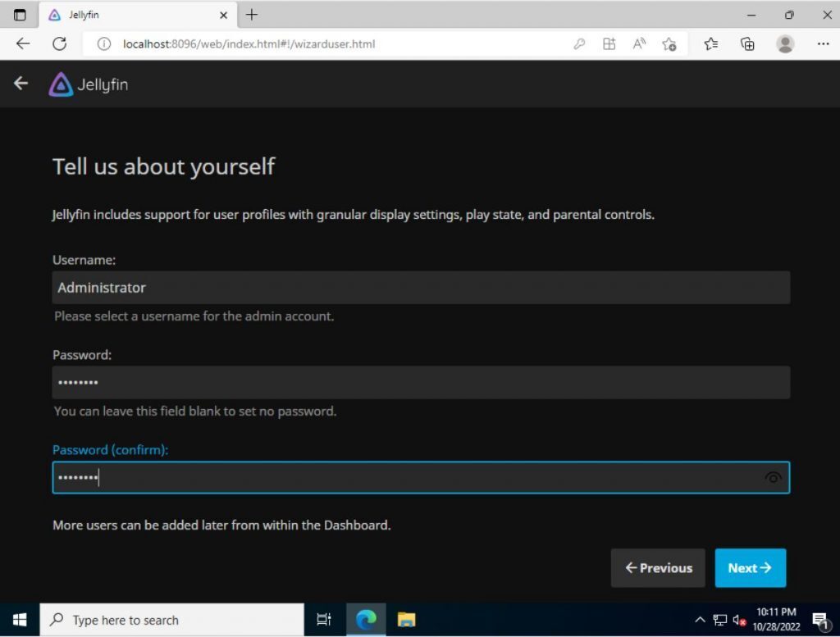Open a new browser tab

tap(251, 14)
